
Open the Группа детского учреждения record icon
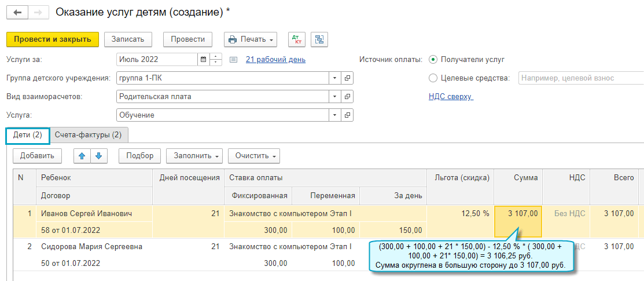coord(347,78)
